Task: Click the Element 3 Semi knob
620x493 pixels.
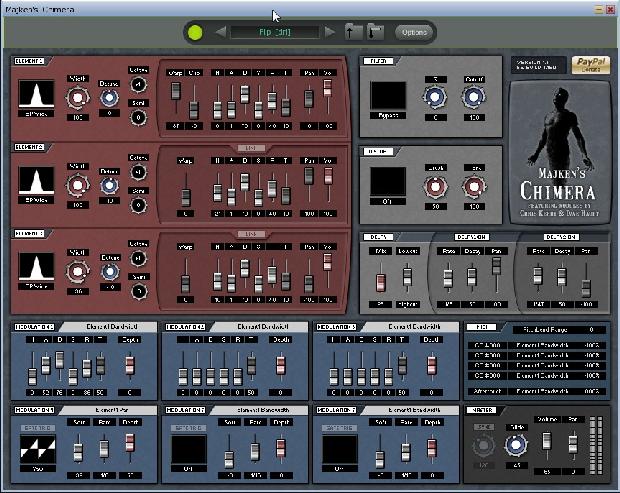Action: [138, 291]
